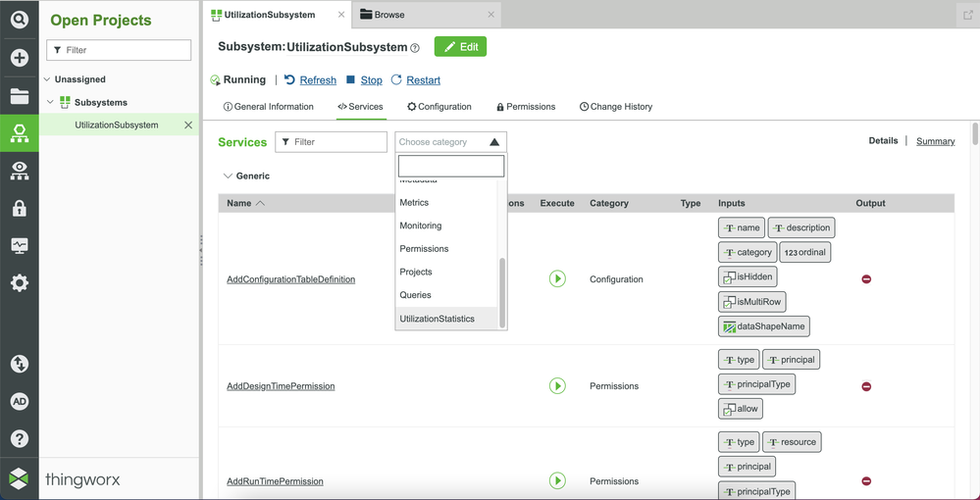Click the green Edit button

coord(460,47)
